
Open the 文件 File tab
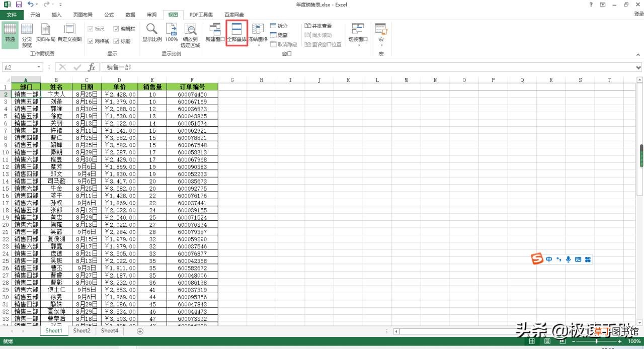[12, 15]
